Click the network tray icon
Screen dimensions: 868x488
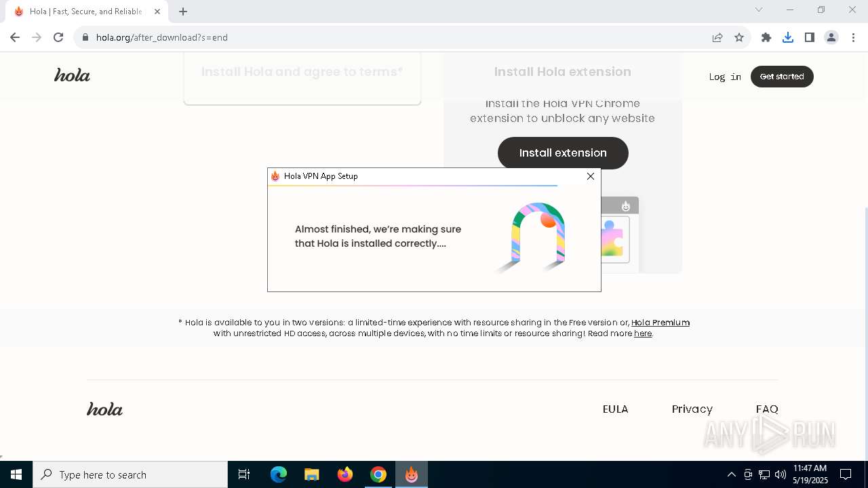pos(764,474)
